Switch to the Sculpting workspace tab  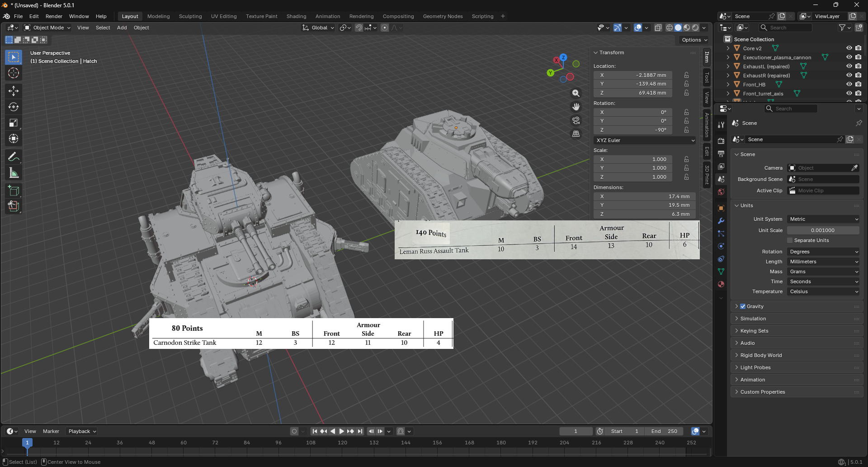[190, 16]
